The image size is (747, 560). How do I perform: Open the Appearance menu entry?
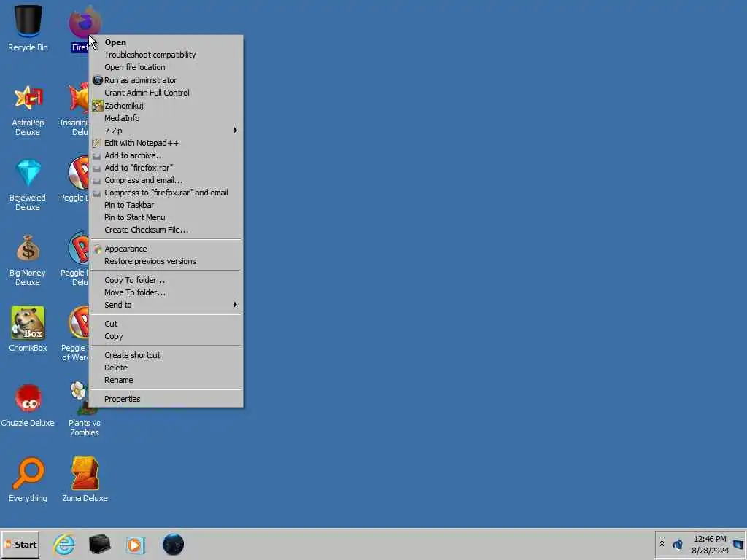[166, 249]
